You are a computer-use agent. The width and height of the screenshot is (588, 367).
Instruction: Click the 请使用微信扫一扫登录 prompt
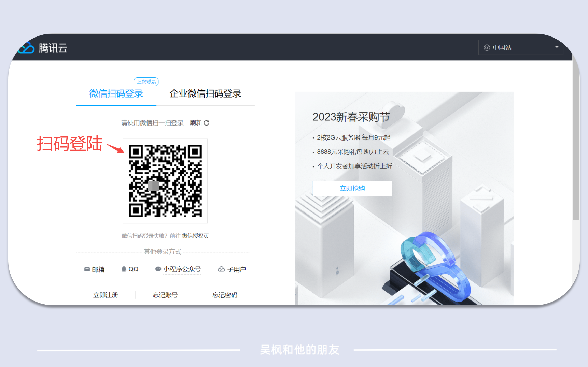pos(152,123)
